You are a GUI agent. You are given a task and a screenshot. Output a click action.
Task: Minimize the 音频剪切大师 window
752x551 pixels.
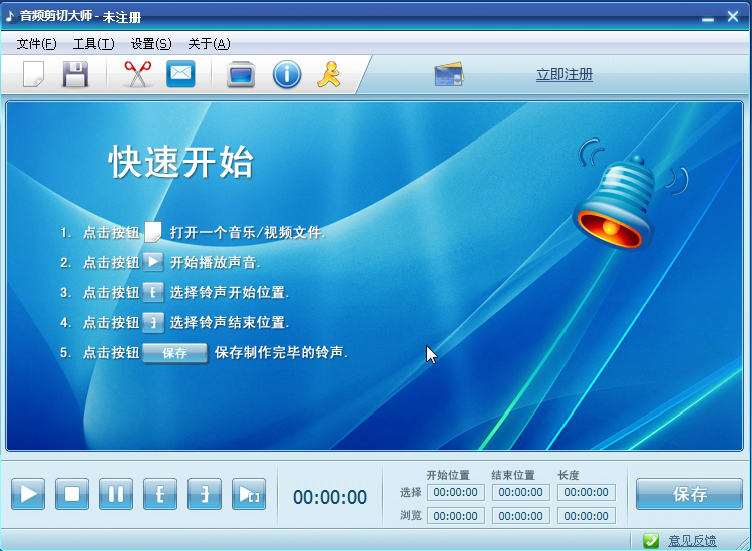point(708,18)
